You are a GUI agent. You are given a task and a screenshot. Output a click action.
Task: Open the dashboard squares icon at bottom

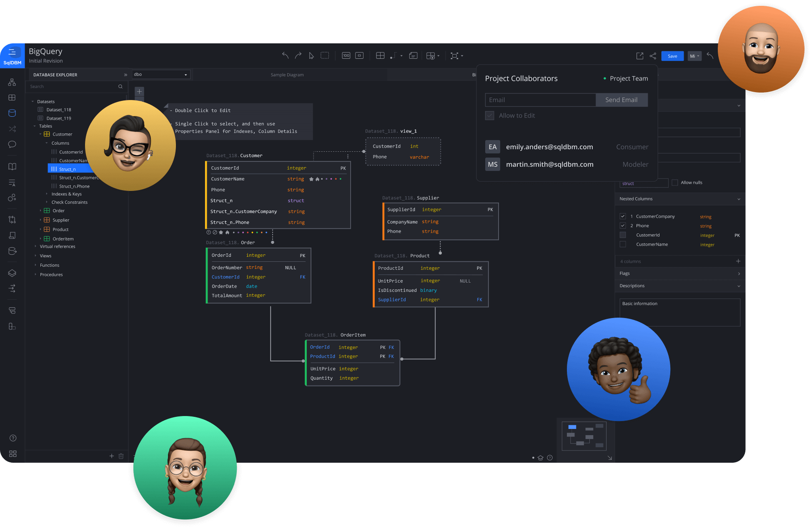click(13, 454)
